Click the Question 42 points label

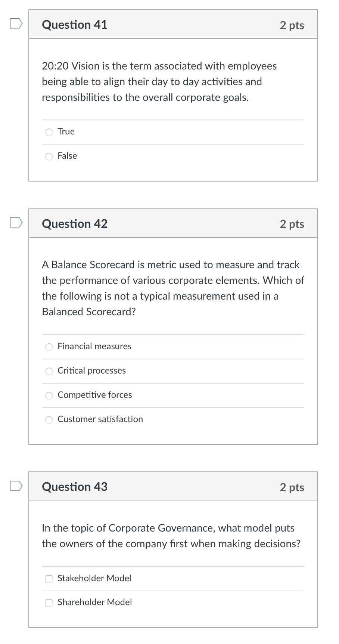pyautogui.click(x=292, y=224)
